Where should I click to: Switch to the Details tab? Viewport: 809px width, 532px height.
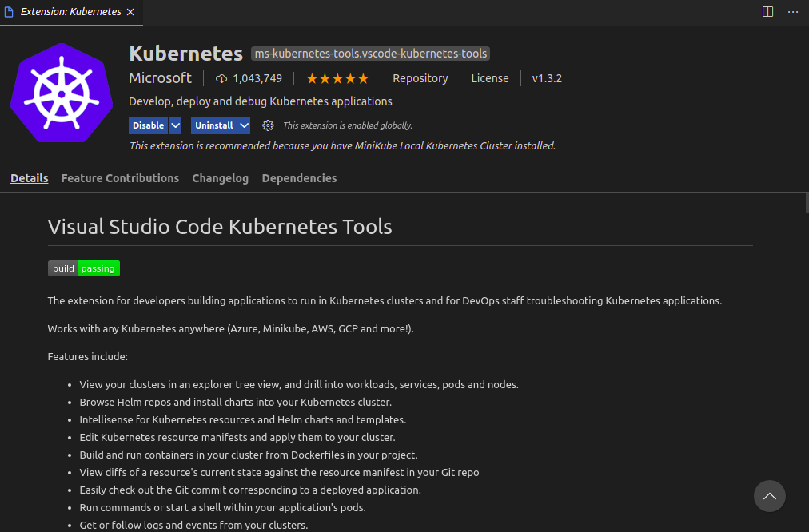[30, 178]
